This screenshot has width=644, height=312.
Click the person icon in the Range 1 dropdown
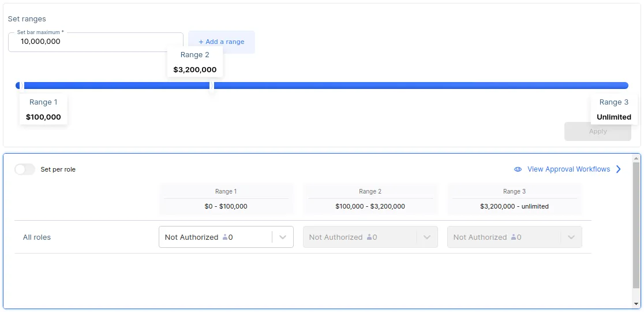pyautogui.click(x=224, y=237)
